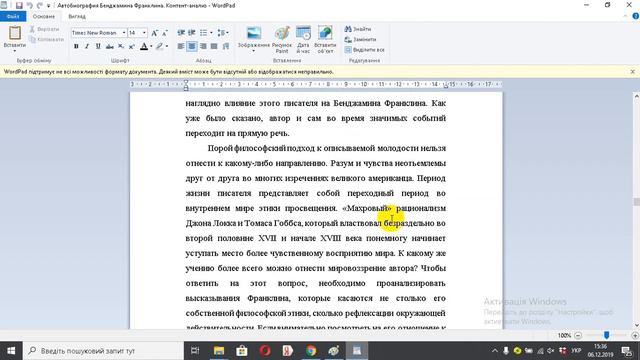The image size is (640, 360).
Task: Save document via quick access floppy icon
Action: 19,5
